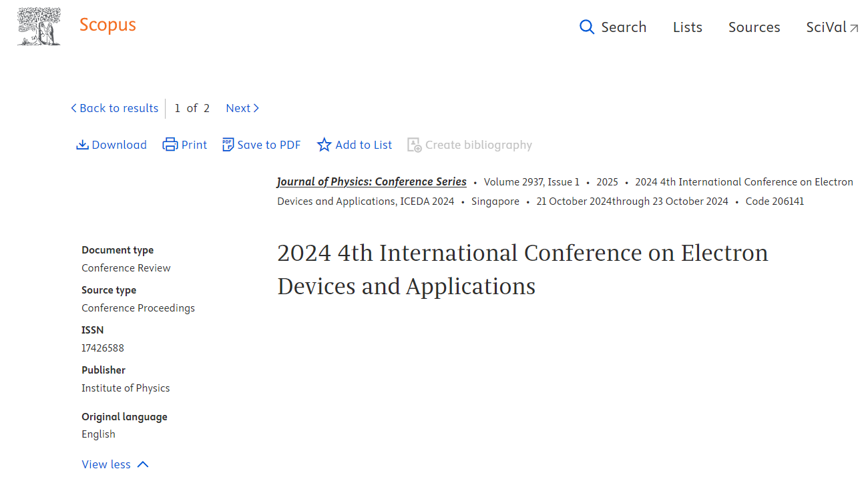Viewport: 868px width, 493px height.
Task: Click the Create bibliography label
Action: click(x=479, y=145)
